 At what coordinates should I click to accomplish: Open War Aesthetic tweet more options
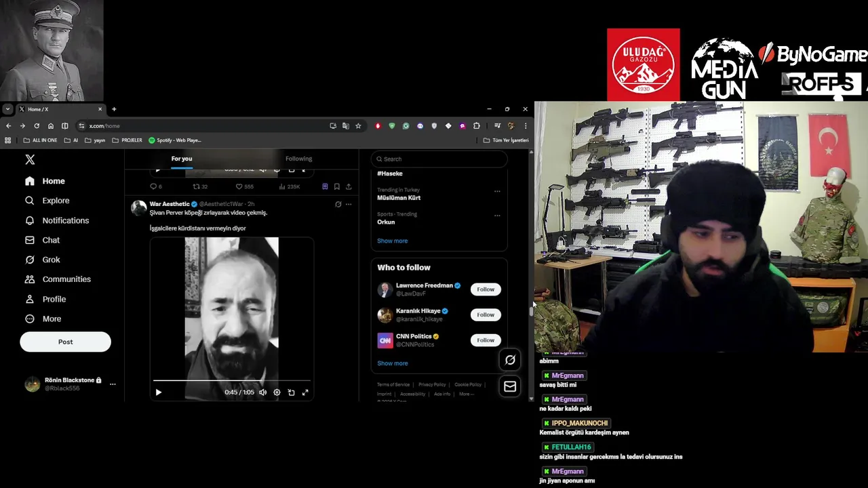pyautogui.click(x=349, y=204)
